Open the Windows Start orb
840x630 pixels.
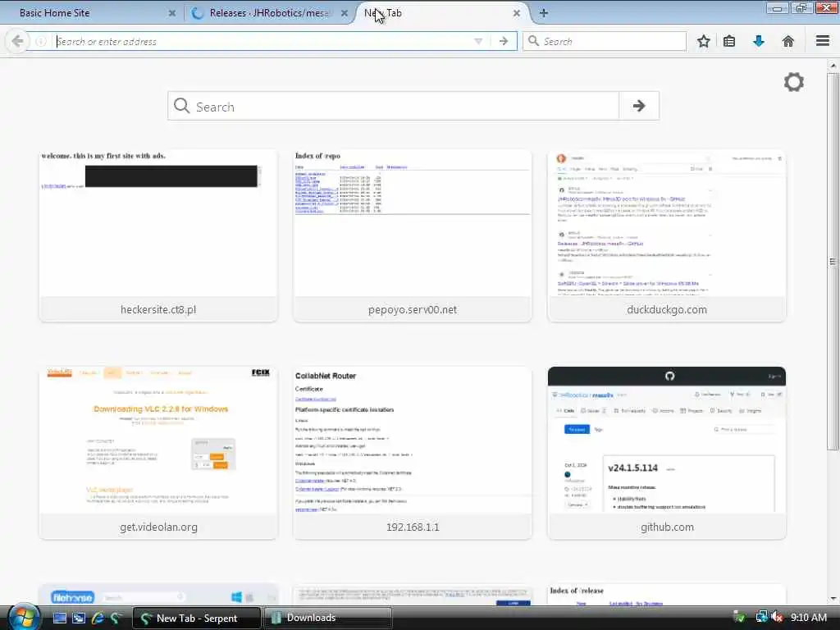(x=24, y=617)
